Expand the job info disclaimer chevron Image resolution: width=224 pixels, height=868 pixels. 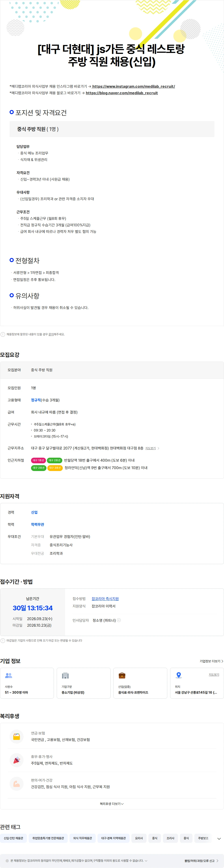146,861
